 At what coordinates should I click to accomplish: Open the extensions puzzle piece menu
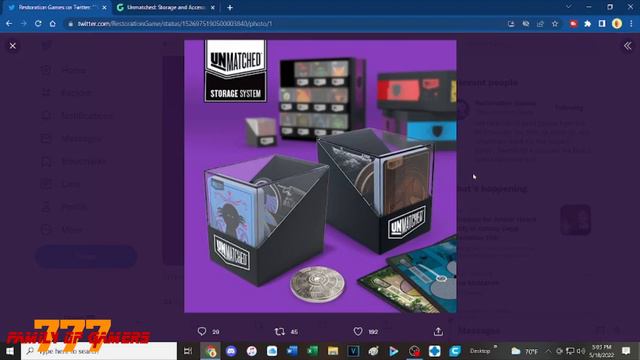coord(588,24)
